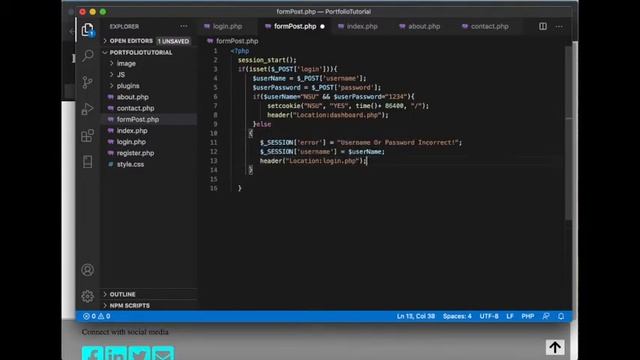640x360 pixels.
Task: Change indentation via Spaces: 4
Action: [457, 316]
